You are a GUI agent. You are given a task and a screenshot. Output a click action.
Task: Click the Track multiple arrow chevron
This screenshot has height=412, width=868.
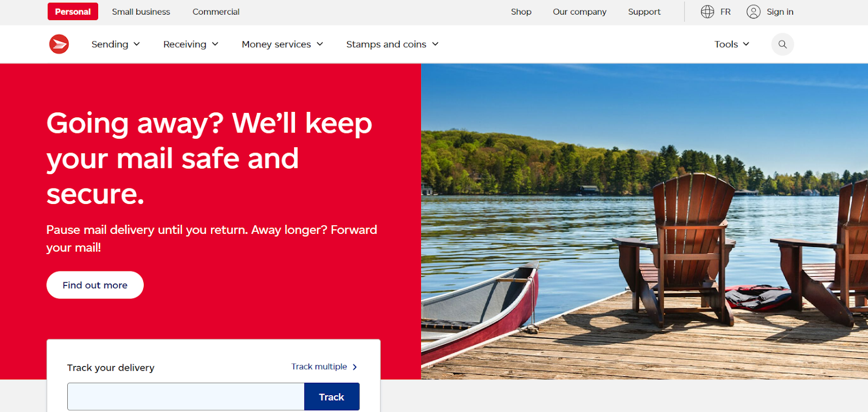tap(355, 367)
